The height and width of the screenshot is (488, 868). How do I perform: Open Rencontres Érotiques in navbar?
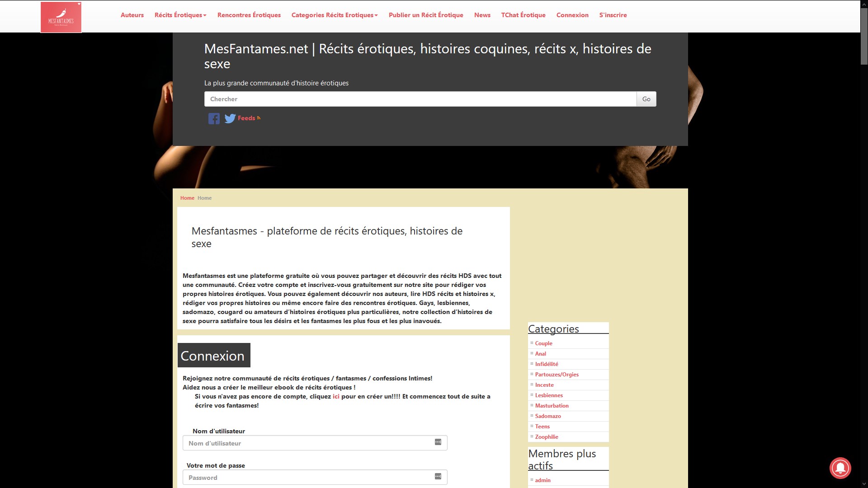coord(249,15)
